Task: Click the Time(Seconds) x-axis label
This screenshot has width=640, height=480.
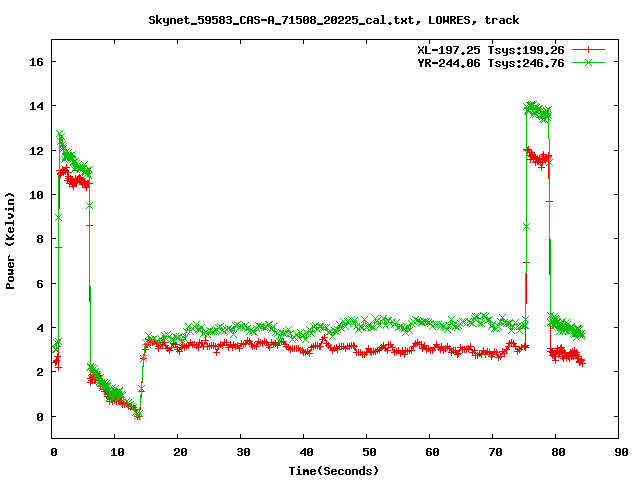Action: pyautogui.click(x=333, y=471)
